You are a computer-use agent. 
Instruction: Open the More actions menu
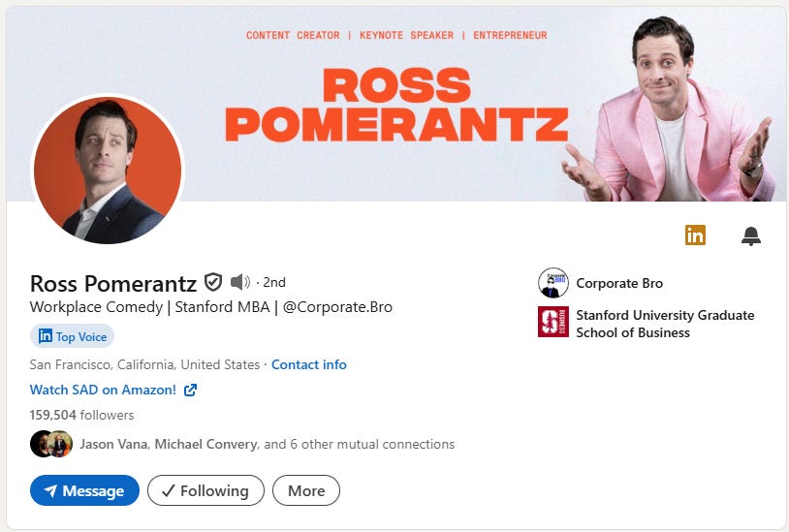[x=306, y=490]
